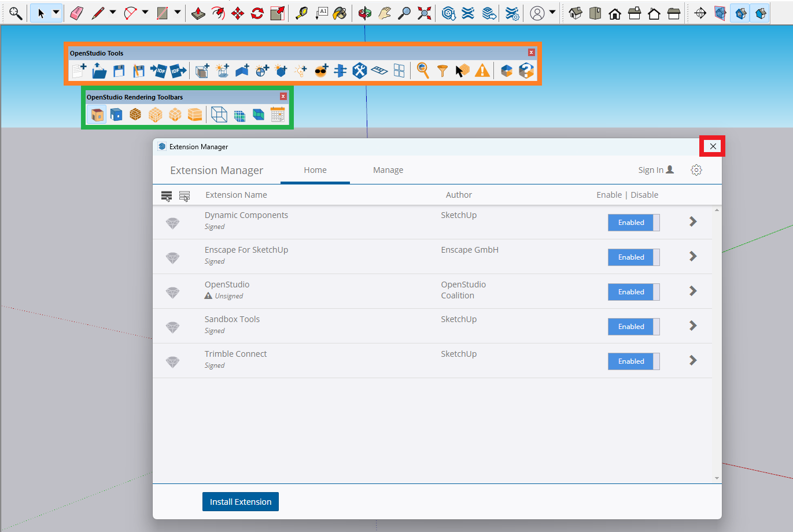Select the Eraser tool
The image size is (793, 532).
[x=76, y=13]
